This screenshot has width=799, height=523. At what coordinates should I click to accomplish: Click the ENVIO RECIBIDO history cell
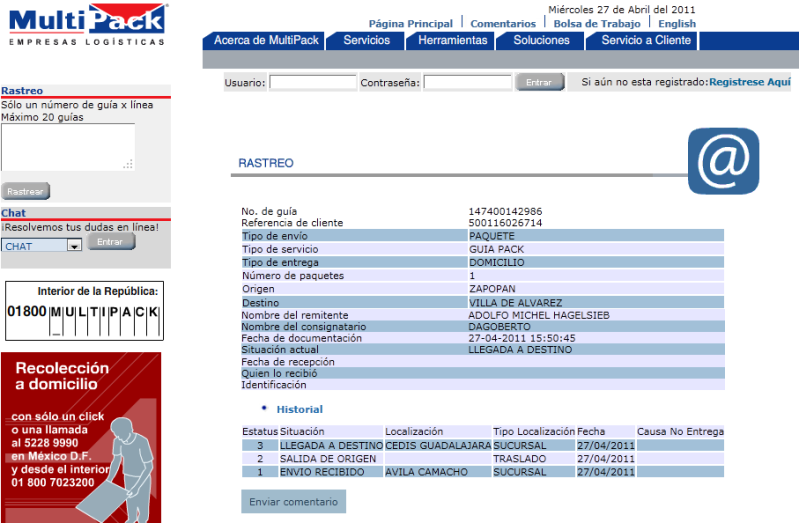[x=331, y=472]
